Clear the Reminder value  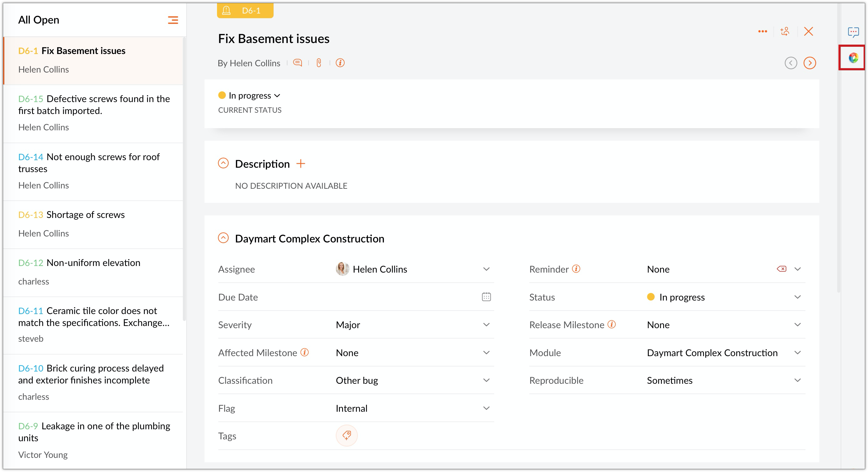(x=781, y=269)
